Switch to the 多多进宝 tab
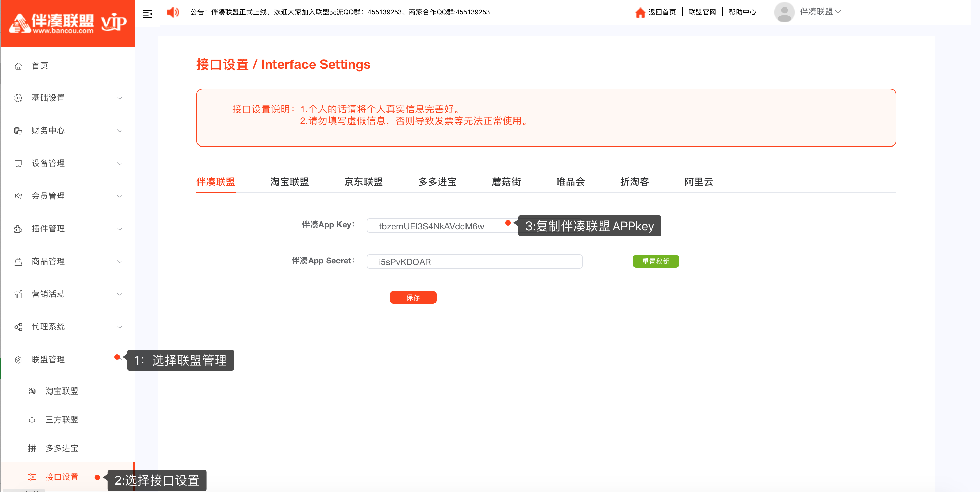 click(x=438, y=182)
